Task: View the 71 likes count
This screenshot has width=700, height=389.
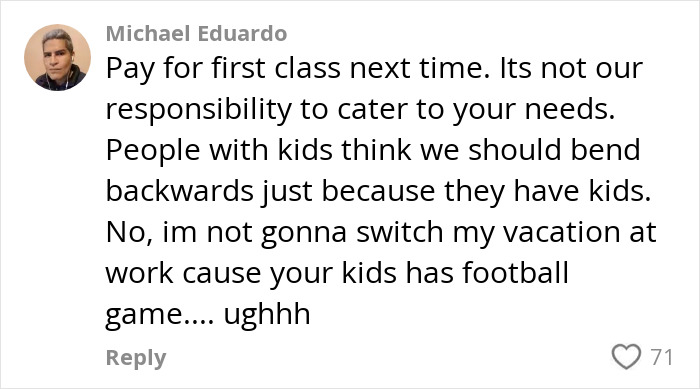Action: click(x=662, y=357)
